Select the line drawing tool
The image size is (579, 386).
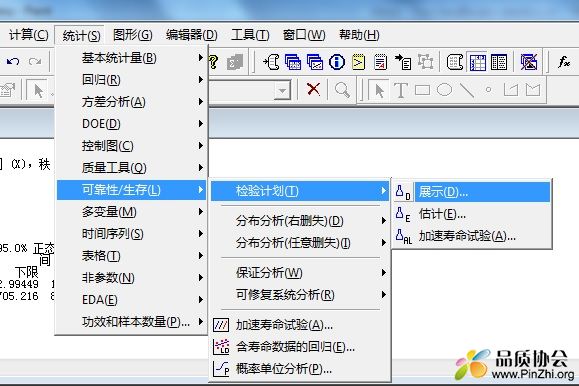coord(467,90)
